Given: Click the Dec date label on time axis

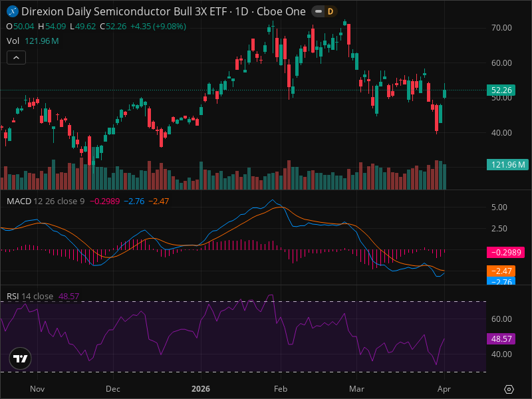Looking at the screenshot, I should 113,389.
